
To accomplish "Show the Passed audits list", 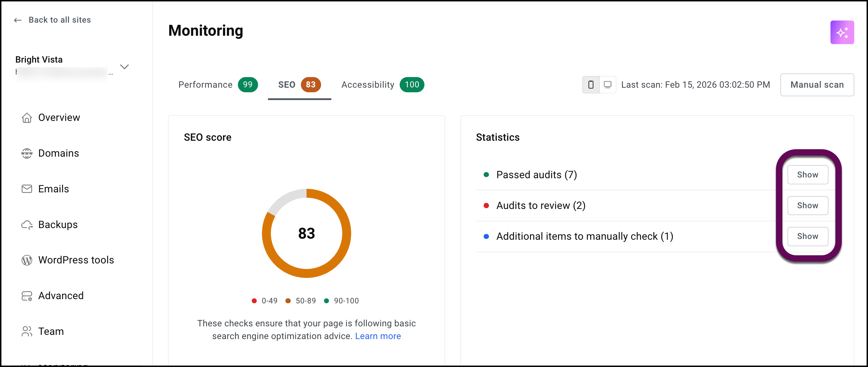I will (x=807, y=175).
